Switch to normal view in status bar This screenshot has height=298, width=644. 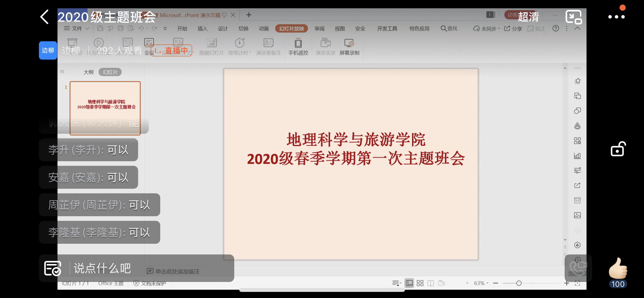pyautogui.click(x=409, y=283)
